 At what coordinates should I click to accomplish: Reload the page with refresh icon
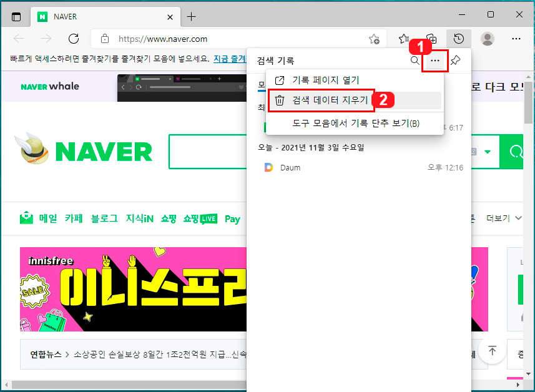(x=74, y=39)
